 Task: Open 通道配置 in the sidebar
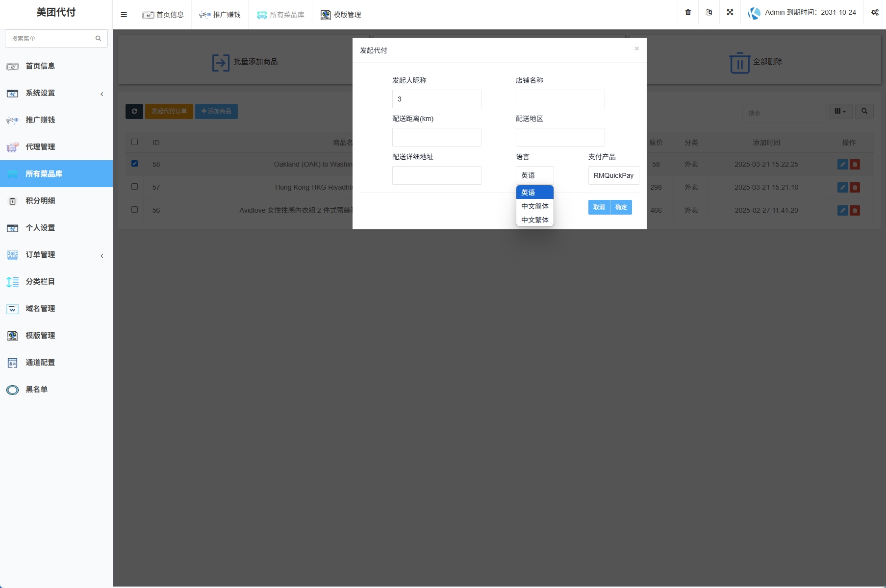click(x=40, y=363)
